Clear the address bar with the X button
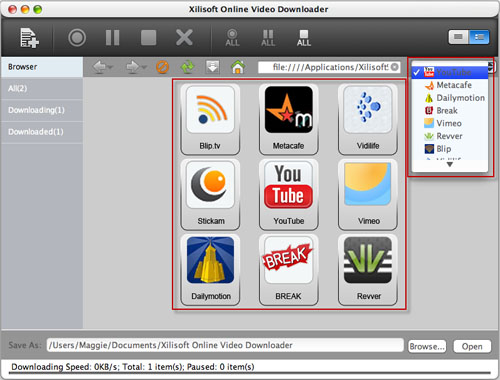This screenshot has height=380, width=500. (395, 67)
